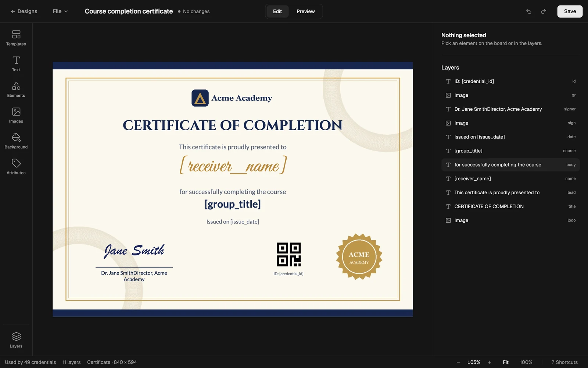Click the [receiver_name] text on canvas
Screen dimensions: 588x368
click(x=233, y=165)
